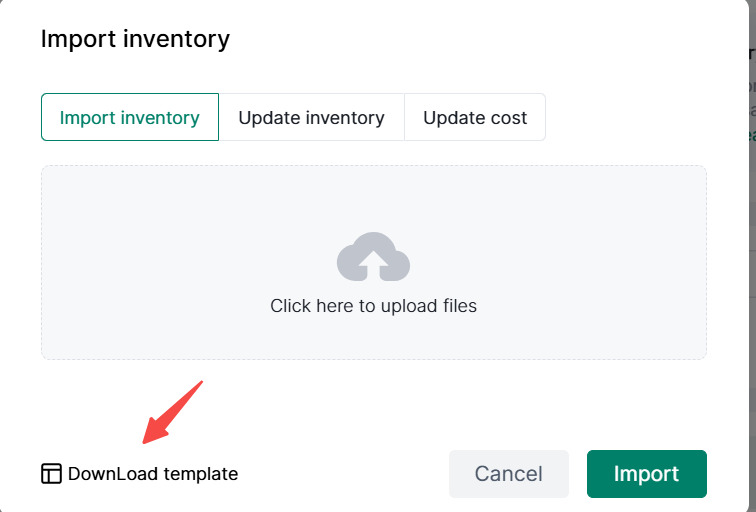Click the red arrow annotation
756x512 pixels.
(172, 412)
